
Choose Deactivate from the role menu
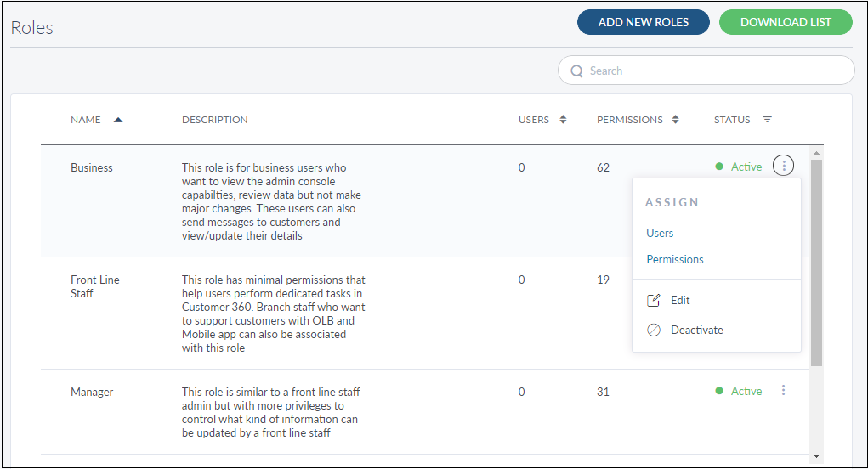click(x=696, y=331)
